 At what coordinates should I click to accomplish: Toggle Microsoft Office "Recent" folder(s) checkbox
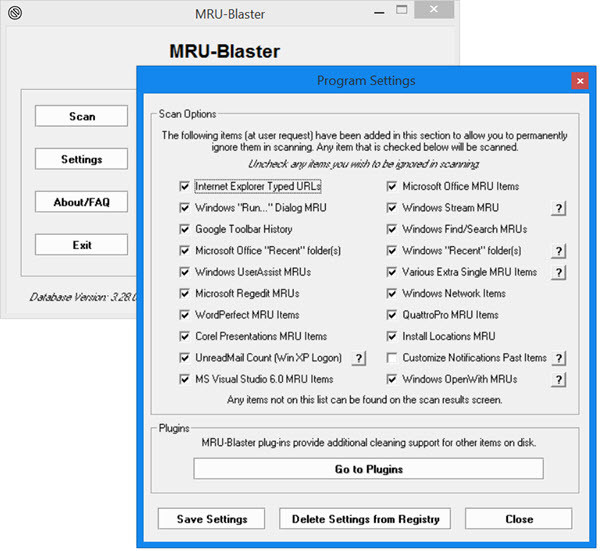[x=184, y=251]
